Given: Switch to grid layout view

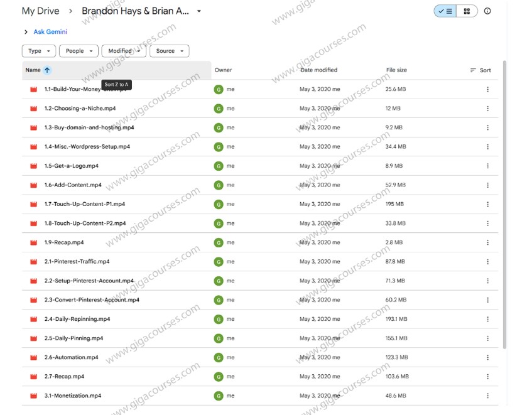Looking at the screenshot, I should (x=467, y=11).
